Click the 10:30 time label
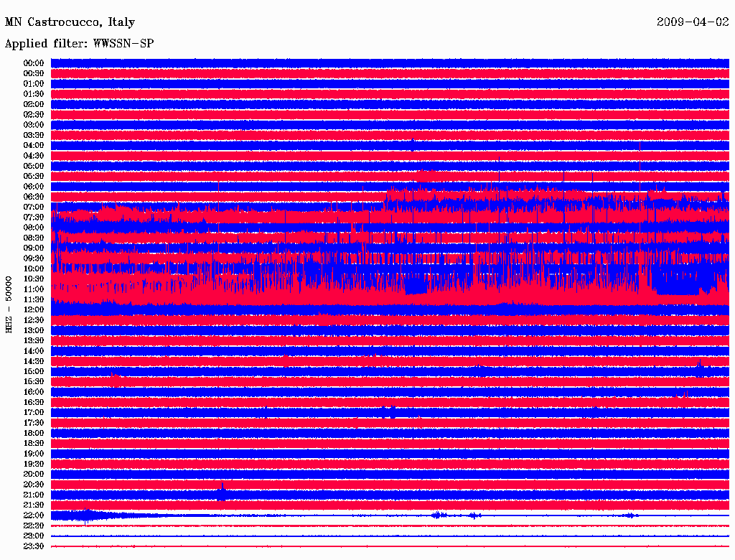 click(34, 279)
